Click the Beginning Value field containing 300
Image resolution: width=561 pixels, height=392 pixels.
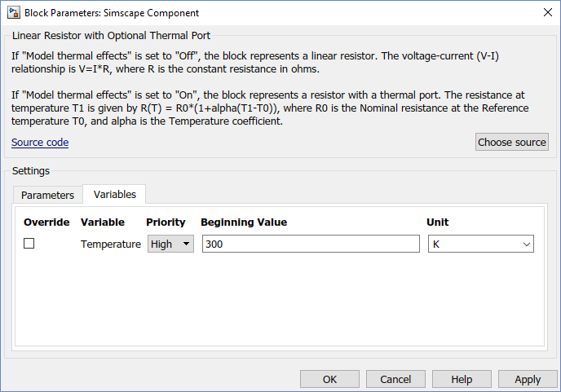[x=310, y=244]
